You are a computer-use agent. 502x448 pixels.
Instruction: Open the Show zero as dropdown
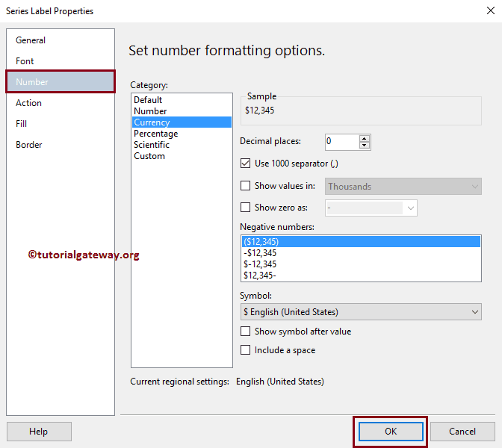coord(410,208)
